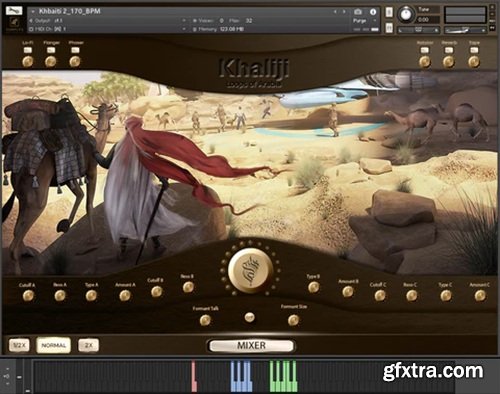Toggle the Reverb effect switch
Image resolution: width=500 pixels, height=394 pixels.
[x=449, y=50]
